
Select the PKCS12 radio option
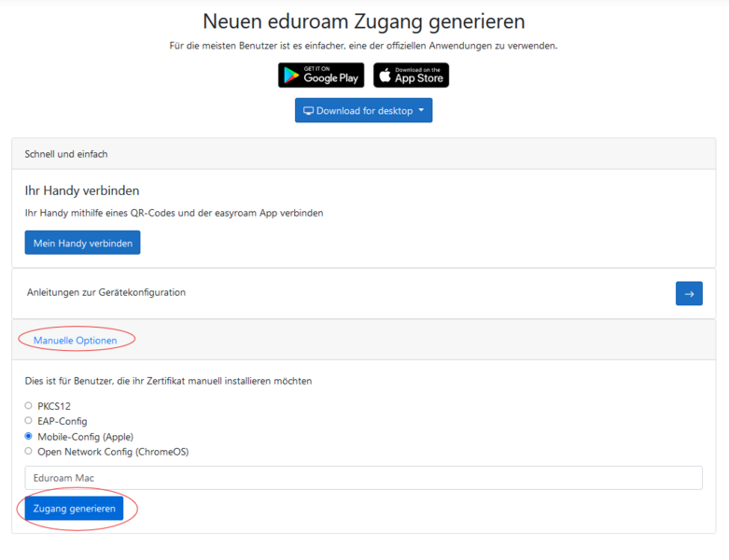point(28,406)
